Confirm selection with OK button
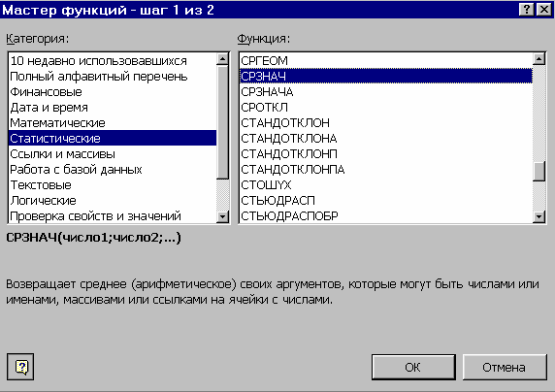Image resolution: width=555 pixels, height=392 pixels. pos(413,367)
